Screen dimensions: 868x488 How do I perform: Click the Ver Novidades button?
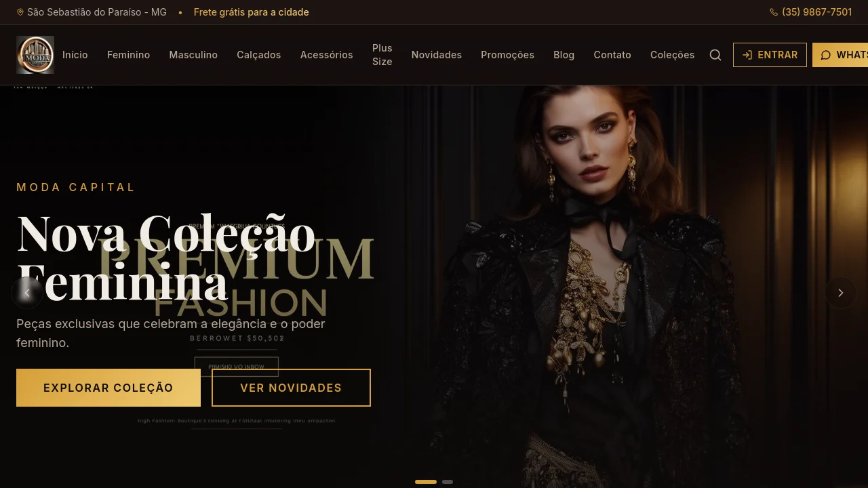tap(291, 388)
